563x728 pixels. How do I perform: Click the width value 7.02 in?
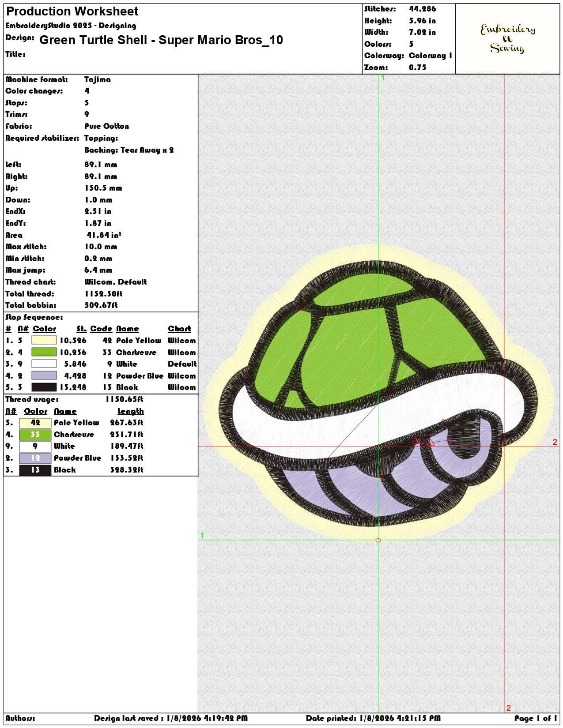click(422, 32)
